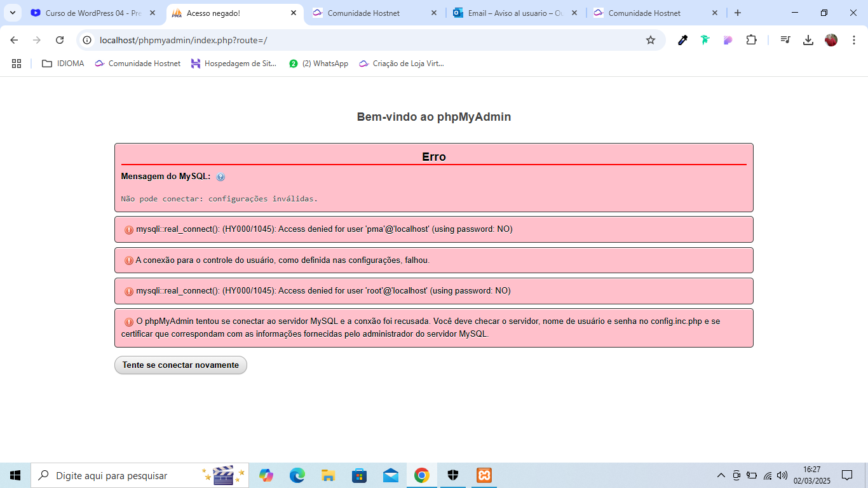Screen dimensions: 868x488
Task: Close the Email Aviso al usuario tab
Action: (574, 13)
